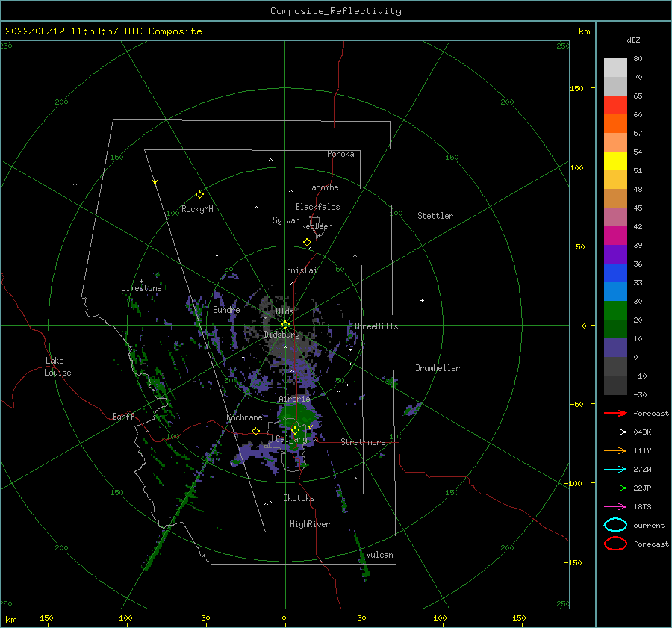This screenshot has width=672, height=628.
Task: Click the green 30 dBZ color swatch
Action: tap(615, 310)
